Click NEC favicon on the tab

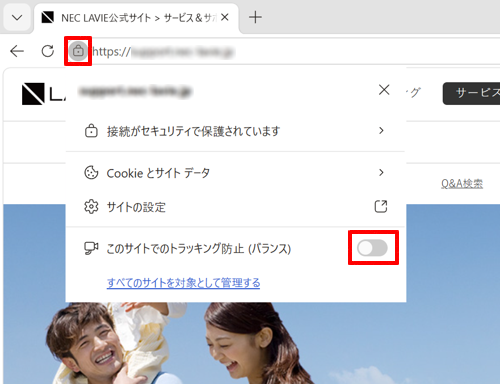point(48,17)
